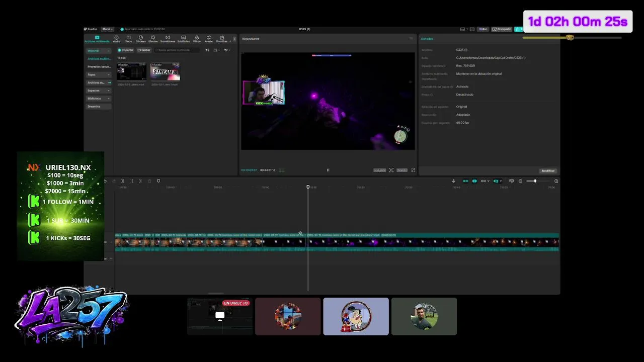Open the Filtros panel
This screenshot has width=644, height=362.
pos(197,39)
